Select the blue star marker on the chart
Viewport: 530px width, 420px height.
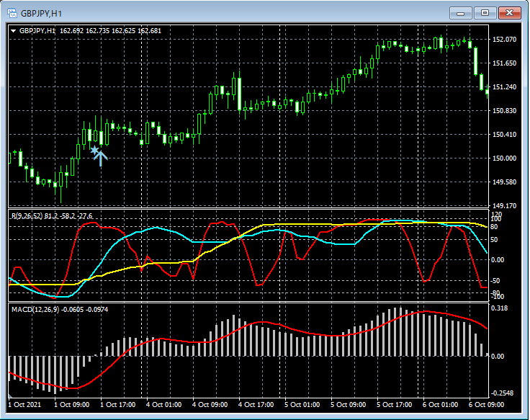[94, 150]
